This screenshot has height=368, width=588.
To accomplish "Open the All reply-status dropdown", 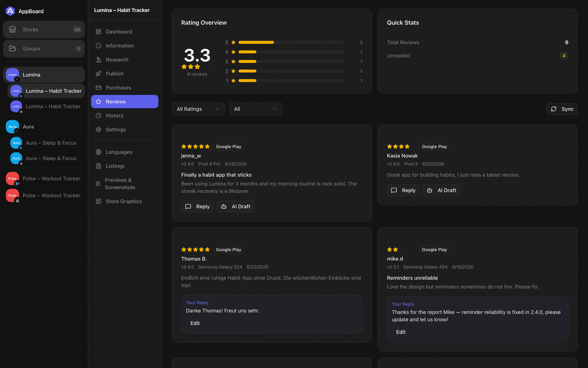I will pyautogui.click(x=256, y=109).
